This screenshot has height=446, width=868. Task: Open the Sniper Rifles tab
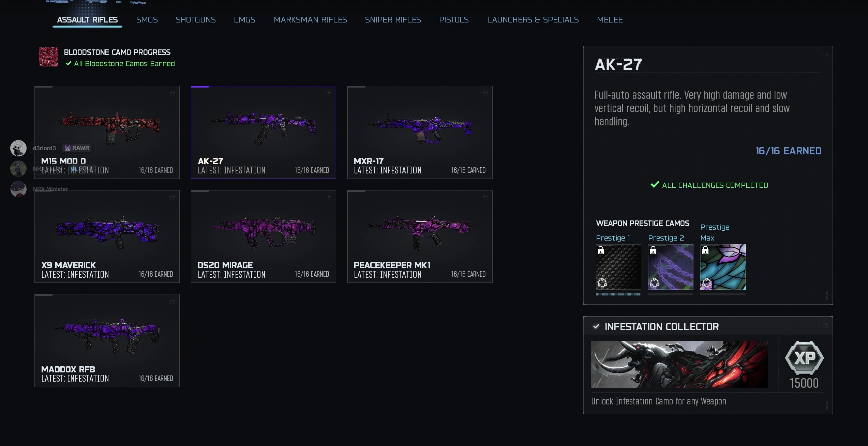[x=393, y=20]
